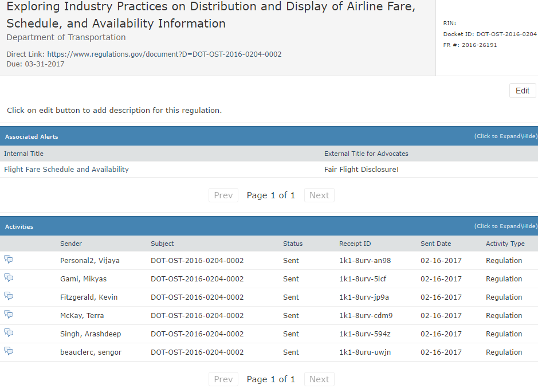Open the regulations.gov direct link
Image resolution: width=538 pixels, height=392 pixels.
(x=164, y=54)
